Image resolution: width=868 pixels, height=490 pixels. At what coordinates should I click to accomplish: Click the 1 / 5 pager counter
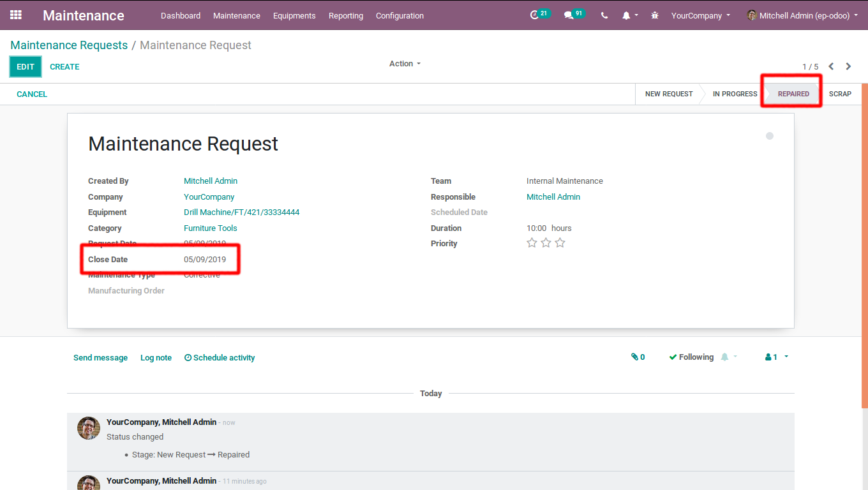click(810, 67)
